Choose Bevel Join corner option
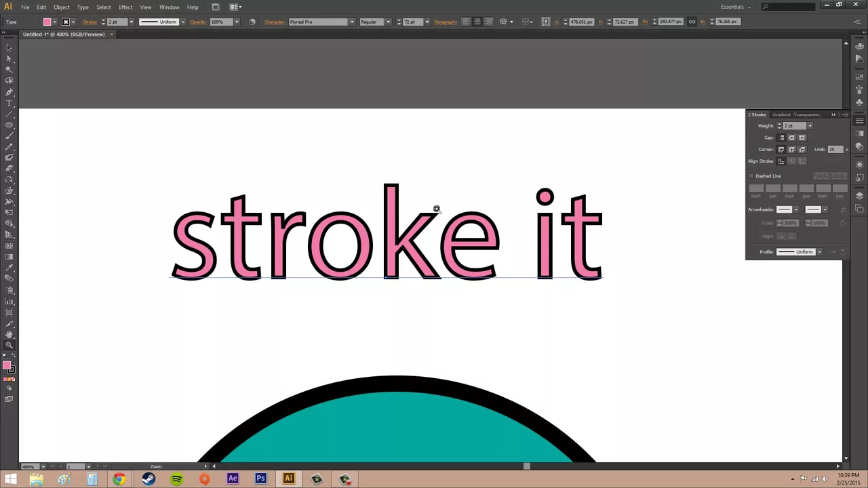868x488 pixels. [x=802, y=150]
